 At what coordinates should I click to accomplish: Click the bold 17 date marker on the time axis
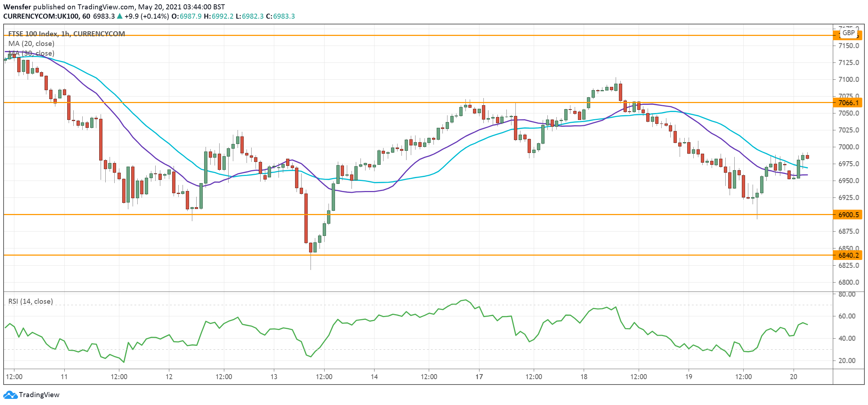tap(479, 377)
